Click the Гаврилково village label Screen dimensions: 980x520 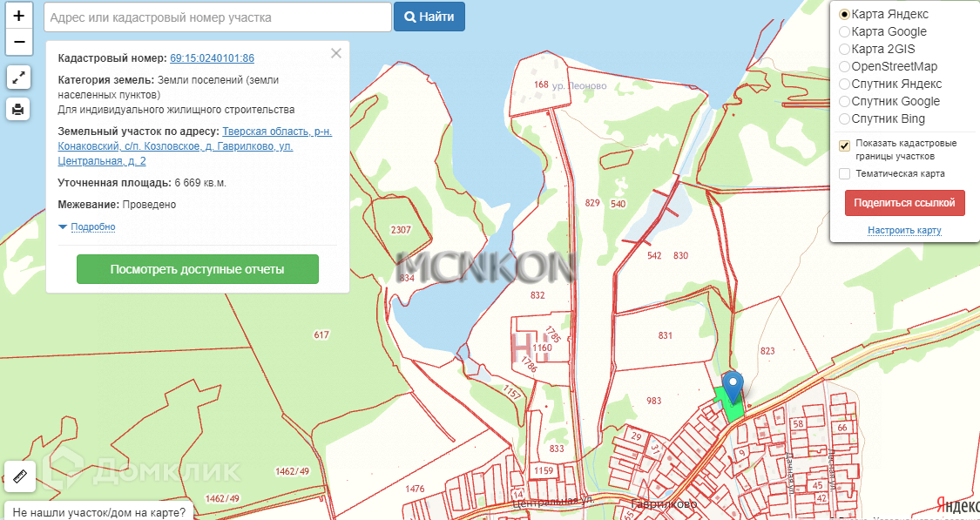[664, 503]
